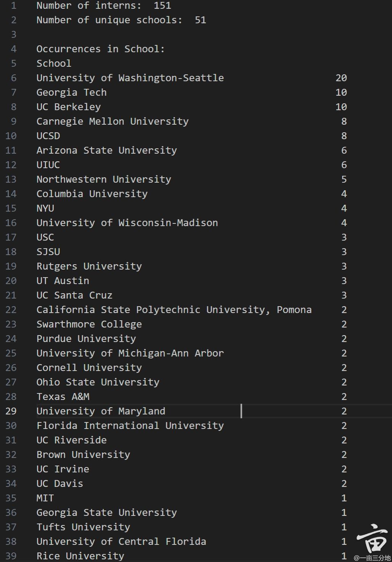The width and height of the screenshot is (392, 562).
Task: Click line number 10 in the gutter
Action: click(x=11, y=136)
